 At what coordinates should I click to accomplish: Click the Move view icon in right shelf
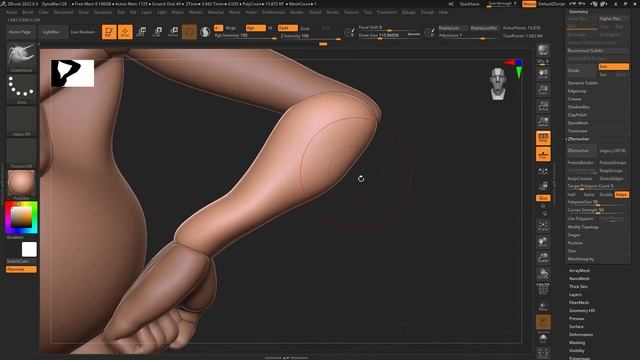[x=543, y=242]
